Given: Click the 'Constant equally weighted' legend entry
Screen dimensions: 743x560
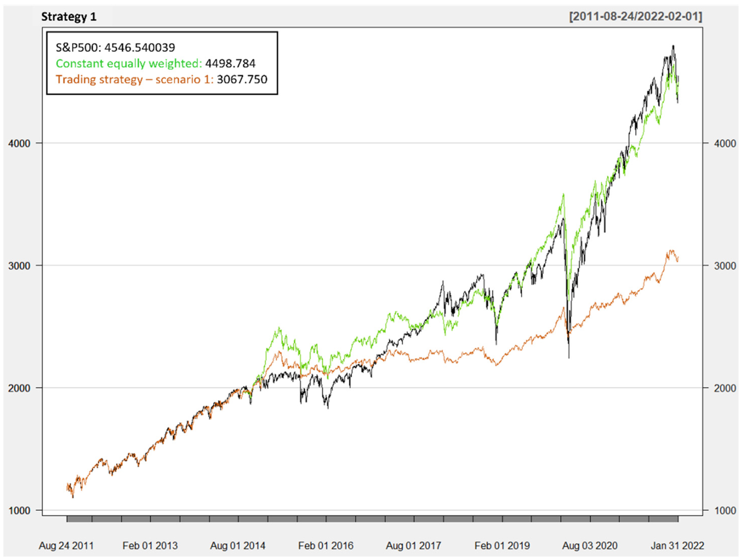Looking at the screenshot, I should click(156, 63).
